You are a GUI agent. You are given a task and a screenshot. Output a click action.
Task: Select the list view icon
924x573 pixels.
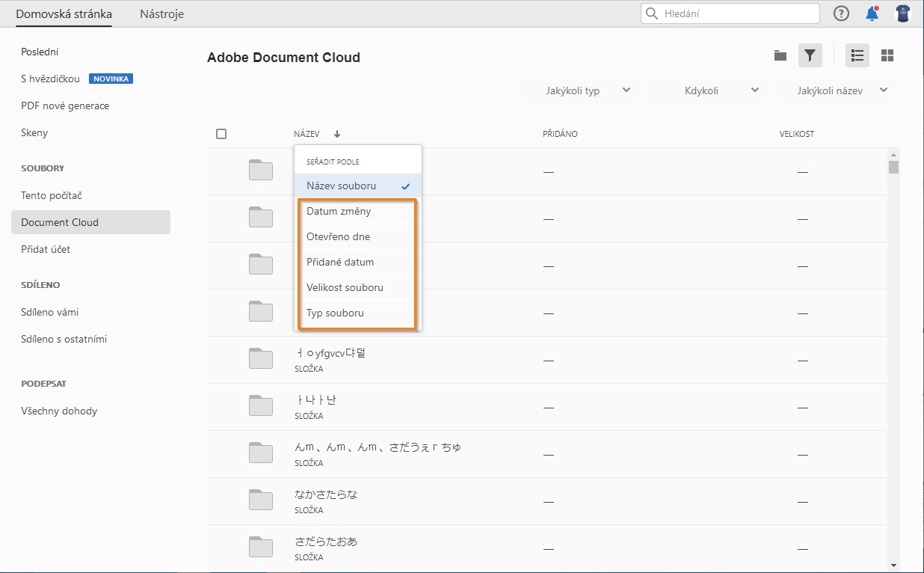coord(857,55)
